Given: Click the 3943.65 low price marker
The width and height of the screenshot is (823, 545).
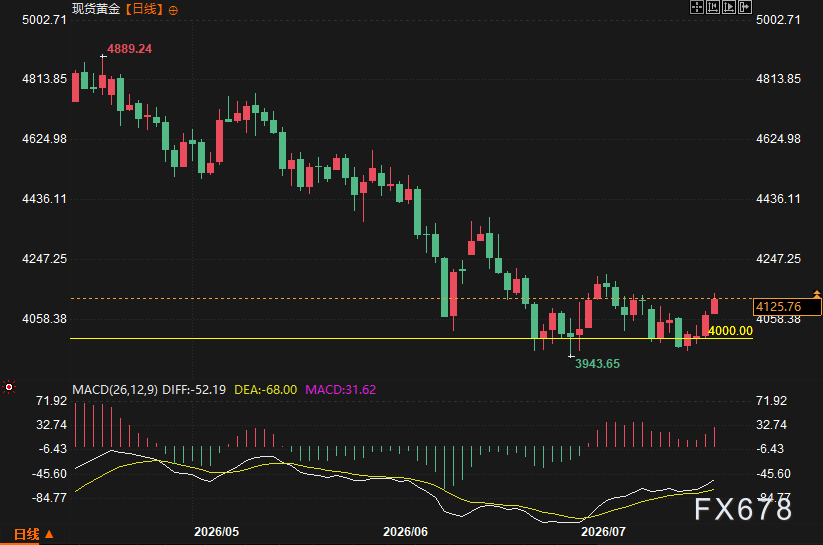Looking at the screenshot, I should pyautogui.click(x=597, y=363).
